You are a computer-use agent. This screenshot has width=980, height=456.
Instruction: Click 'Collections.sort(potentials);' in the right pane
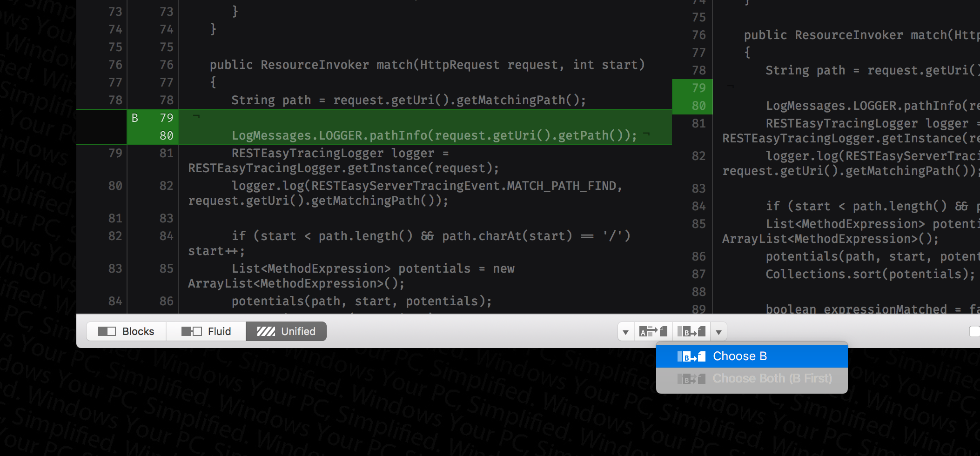[x=870, y=274]
